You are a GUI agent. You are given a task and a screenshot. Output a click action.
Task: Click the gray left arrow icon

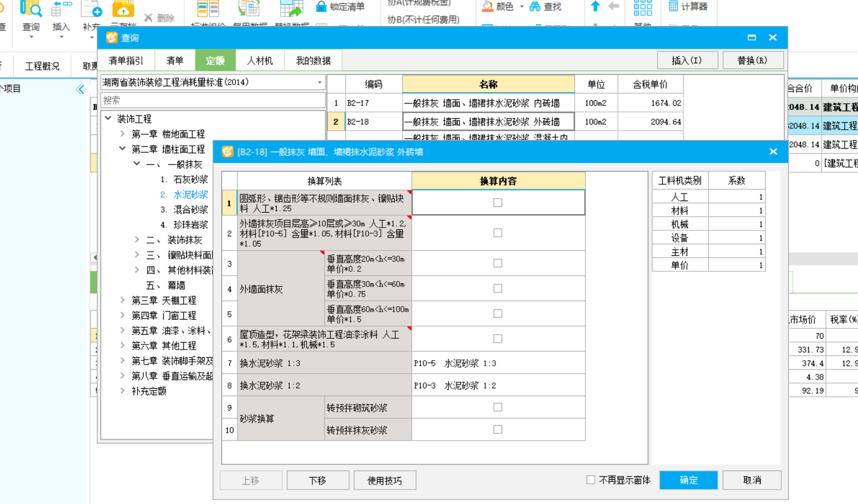[x=613, y=6]
